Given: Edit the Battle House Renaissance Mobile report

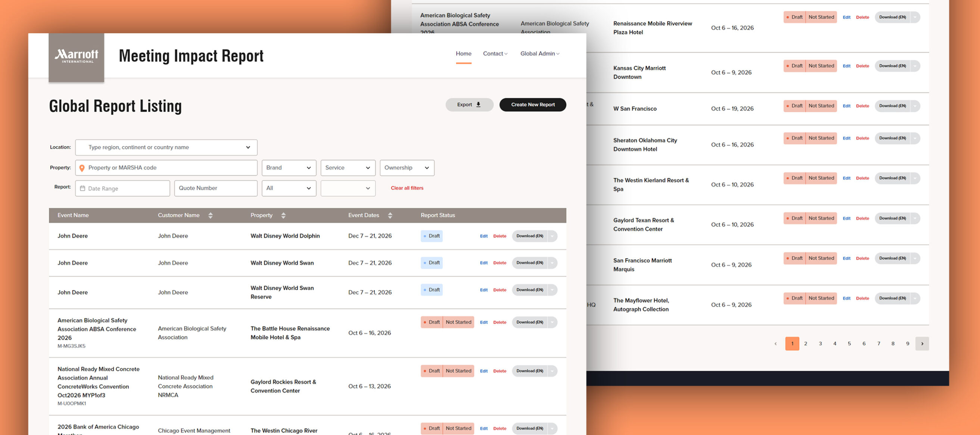Looking at the screenshot, I should coord(483,322).
